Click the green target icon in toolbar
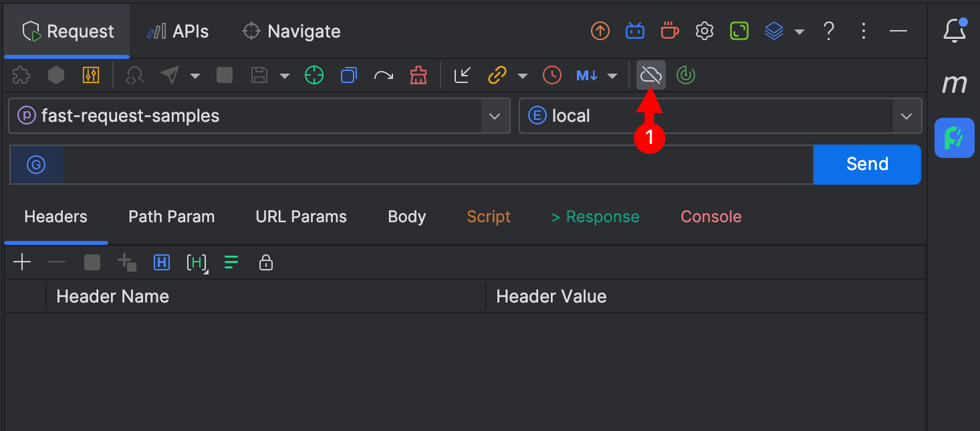This screenshot has height=431, width=980. pyautogui.click(x=314, y=75)
